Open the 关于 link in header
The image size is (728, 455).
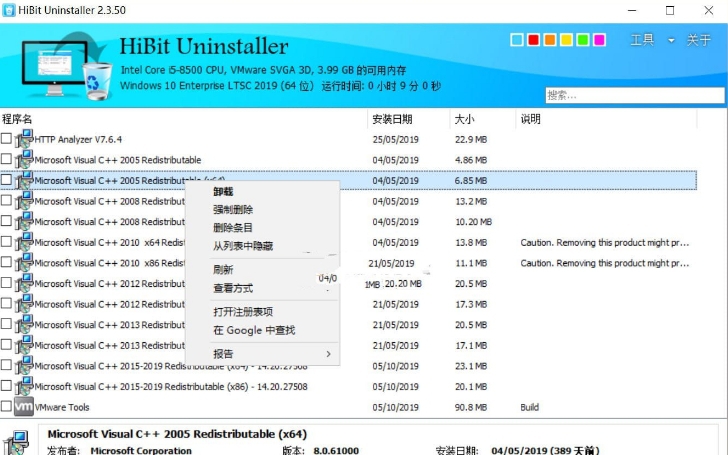click(x=699, y=40)
